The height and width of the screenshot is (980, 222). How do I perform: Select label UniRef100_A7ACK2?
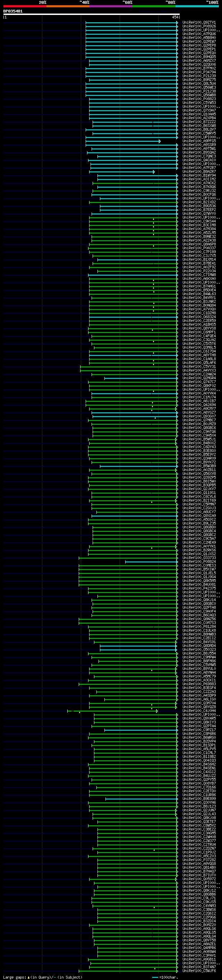click(x=199, y=183)
